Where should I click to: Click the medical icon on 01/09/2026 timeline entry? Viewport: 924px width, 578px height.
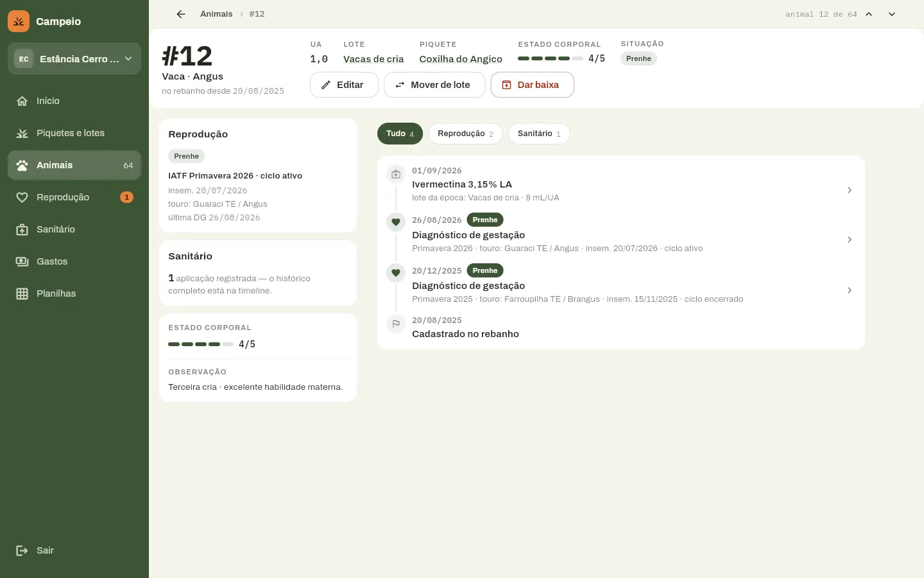[396, 174]
